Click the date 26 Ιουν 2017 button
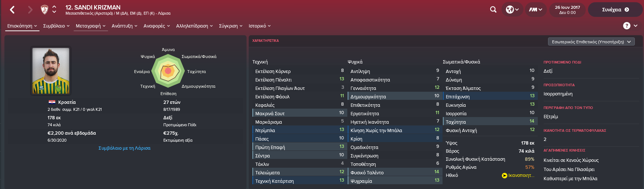Screen dimensions: 644x189 (567, 10)
